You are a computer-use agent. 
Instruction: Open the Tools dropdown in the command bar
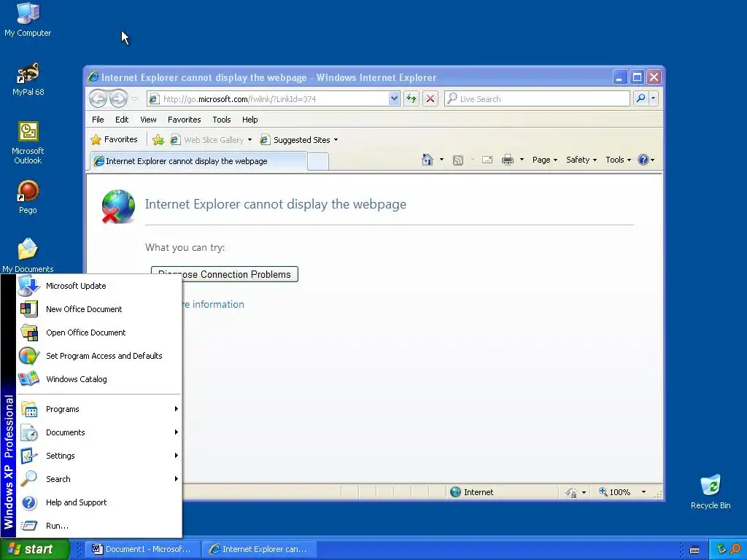[x=619, y=160]
